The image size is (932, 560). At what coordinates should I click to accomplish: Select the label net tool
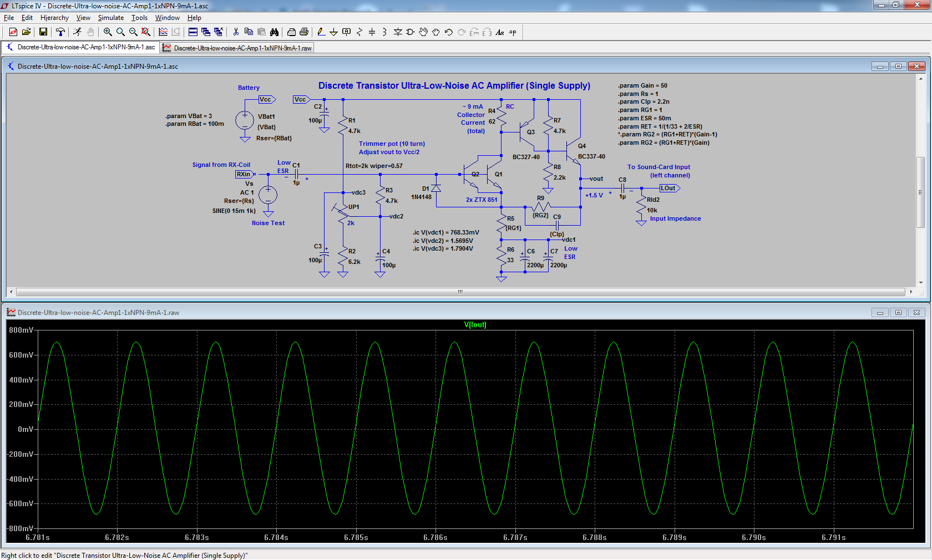tap(347, 32)
